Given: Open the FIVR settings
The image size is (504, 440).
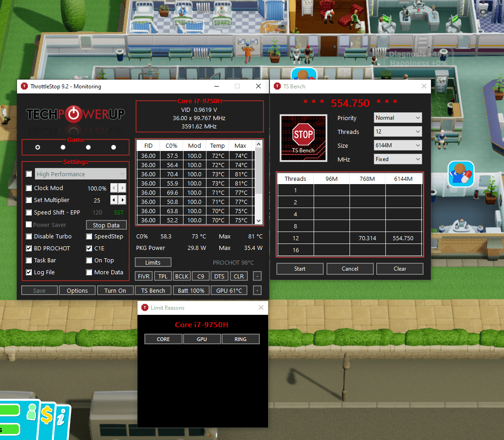Looking at the screenshot, I should (143, 276).
